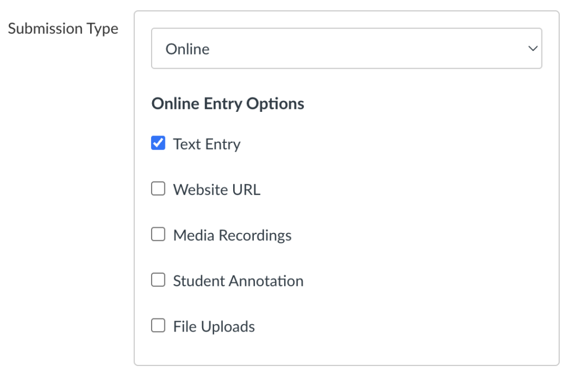Click the word 'Recordings' in Media Recordings

pyautogui.click(x=255, y=236)
